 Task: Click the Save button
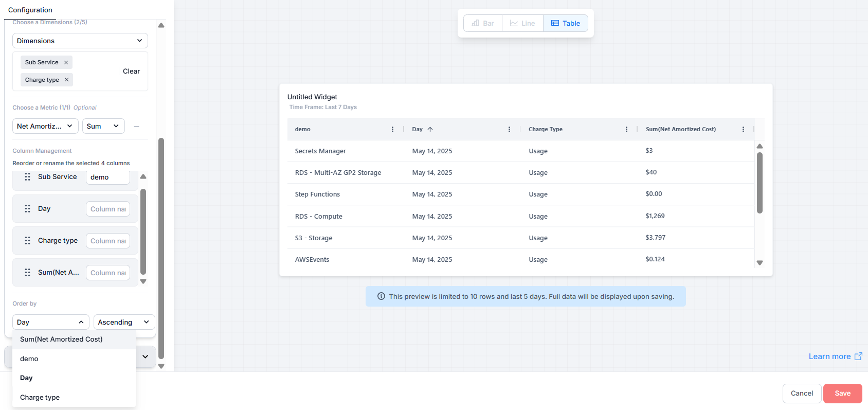point(842,394)
